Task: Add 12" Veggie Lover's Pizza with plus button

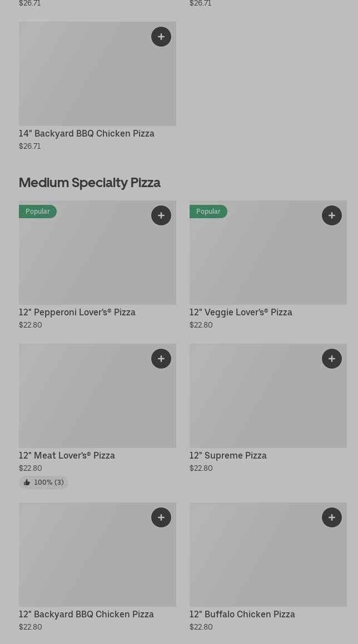Action: pyautogui.click(x=332, y=215)
